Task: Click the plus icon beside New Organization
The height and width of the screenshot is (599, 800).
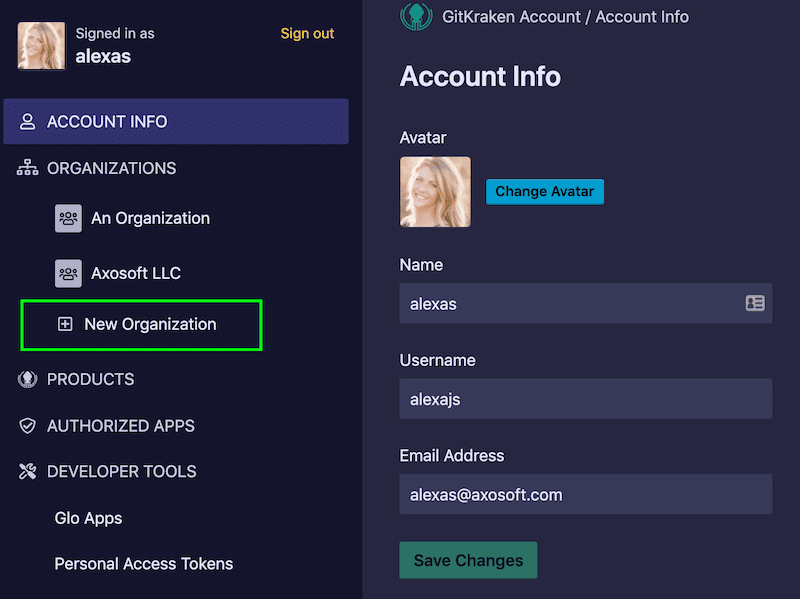Action: (x=65, y=324)
